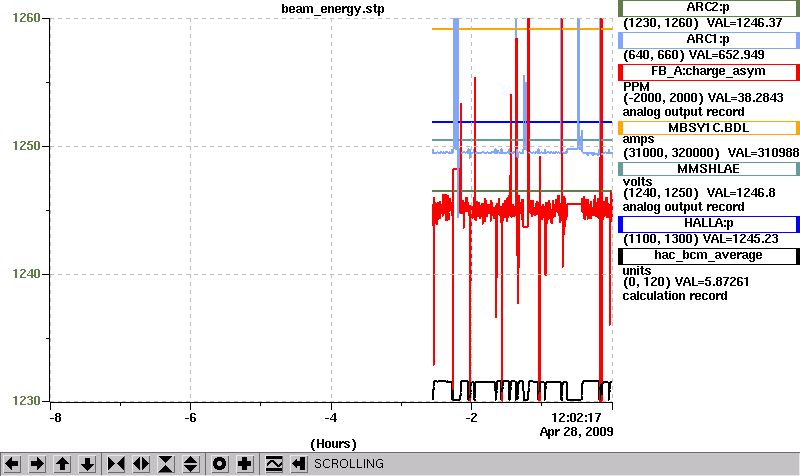
Task: Click the MMSHLAE value VAL=1246.8
Action: [x=741, y=193]
